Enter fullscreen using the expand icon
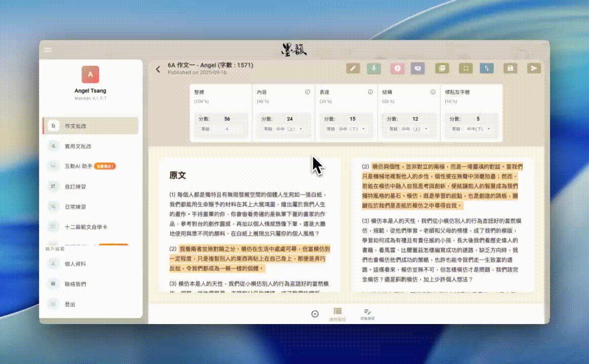Image resolution: width=589 pixels, height=364 pixels. coord(466,68)
